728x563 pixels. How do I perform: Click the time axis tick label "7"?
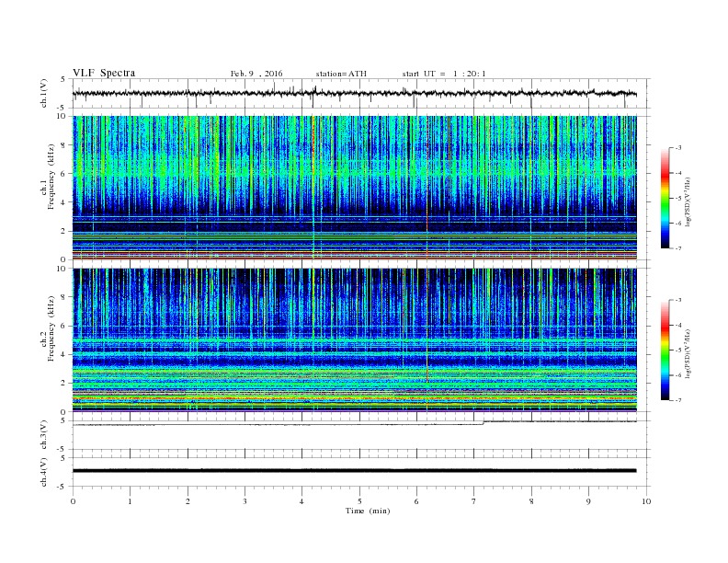point(474,501)
